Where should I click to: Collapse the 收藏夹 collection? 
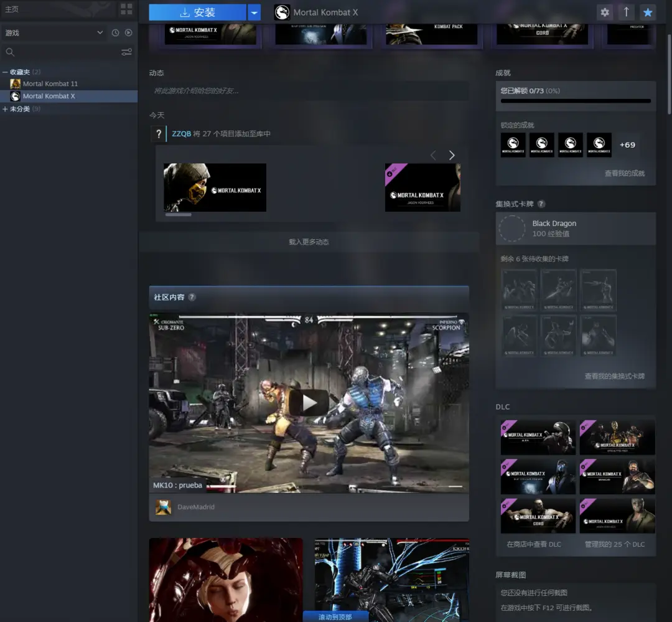point(5,72)
